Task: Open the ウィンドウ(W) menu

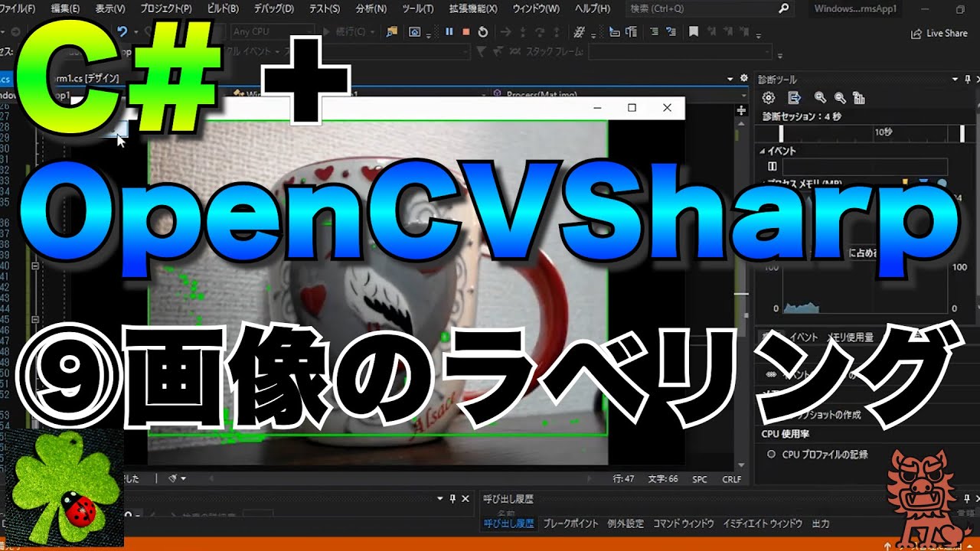Action: pos(535,9)
